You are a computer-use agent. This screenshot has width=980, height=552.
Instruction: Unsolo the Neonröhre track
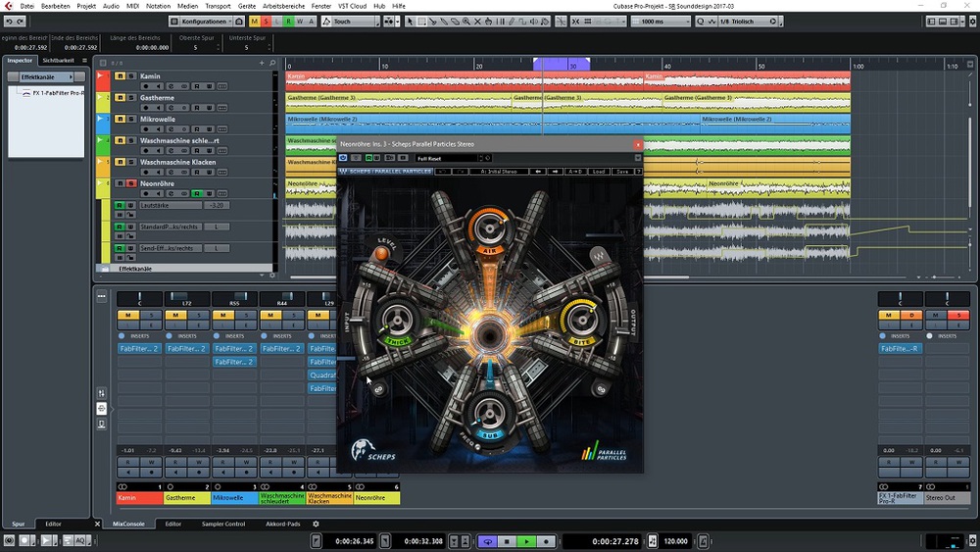click(x=131, y=183)
